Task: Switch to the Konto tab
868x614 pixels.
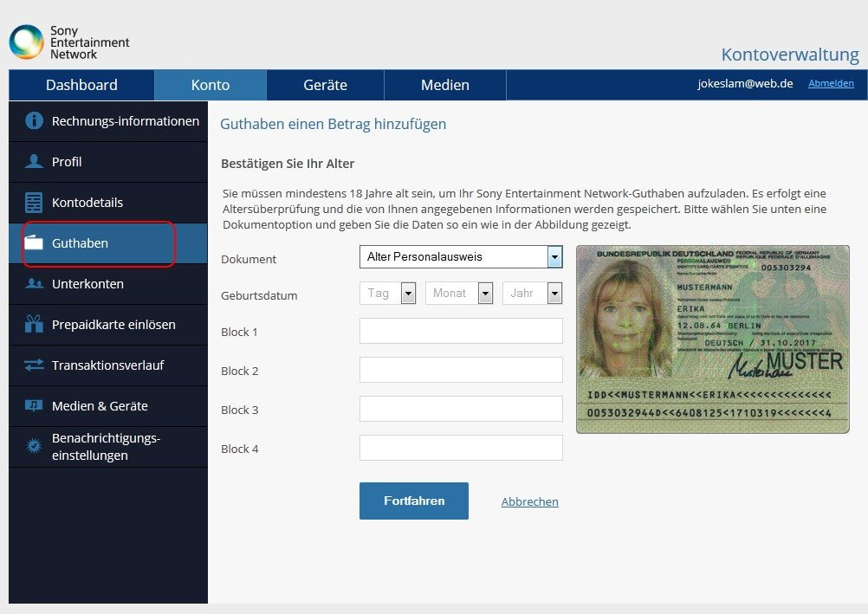Action: click(x=211, y=85)
